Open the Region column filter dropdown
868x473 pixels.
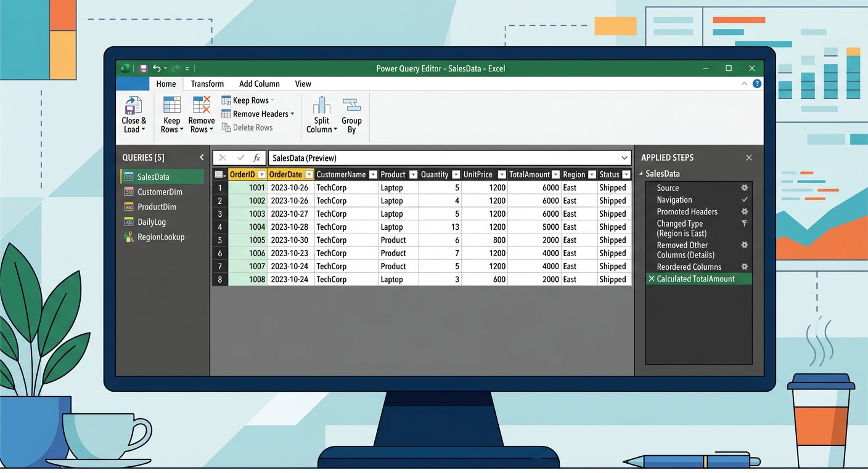[592, 175]
